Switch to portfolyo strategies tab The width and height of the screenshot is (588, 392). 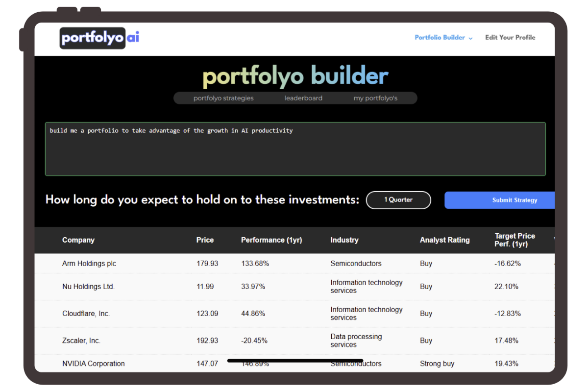point(223,98)
